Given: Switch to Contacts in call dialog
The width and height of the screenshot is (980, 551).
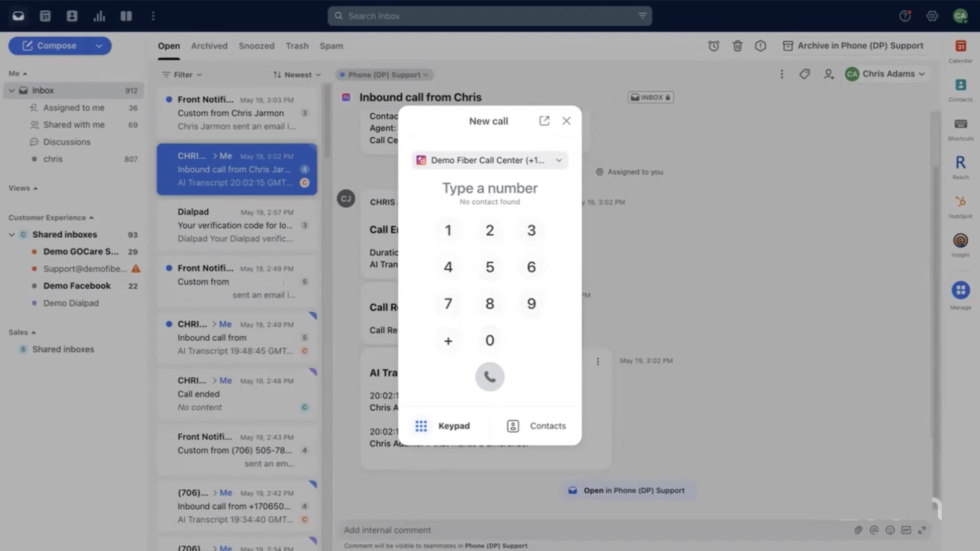Looking at the screenshot, I should 536,426.
